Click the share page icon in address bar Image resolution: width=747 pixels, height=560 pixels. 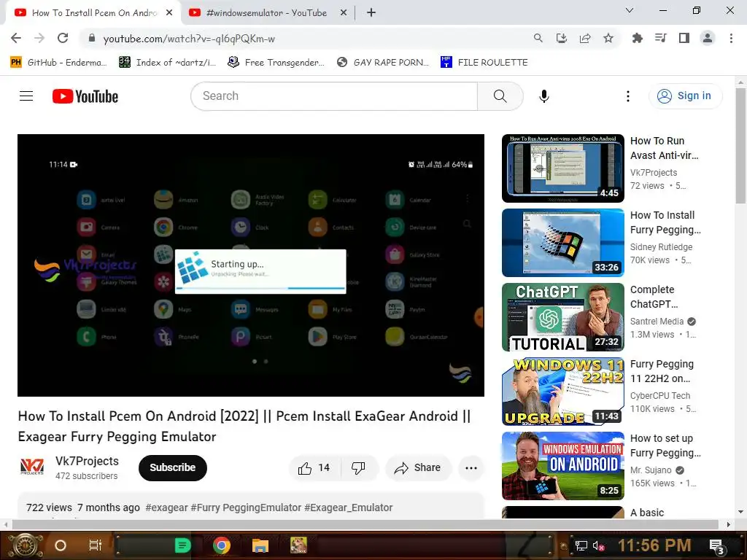coord(585,38)
